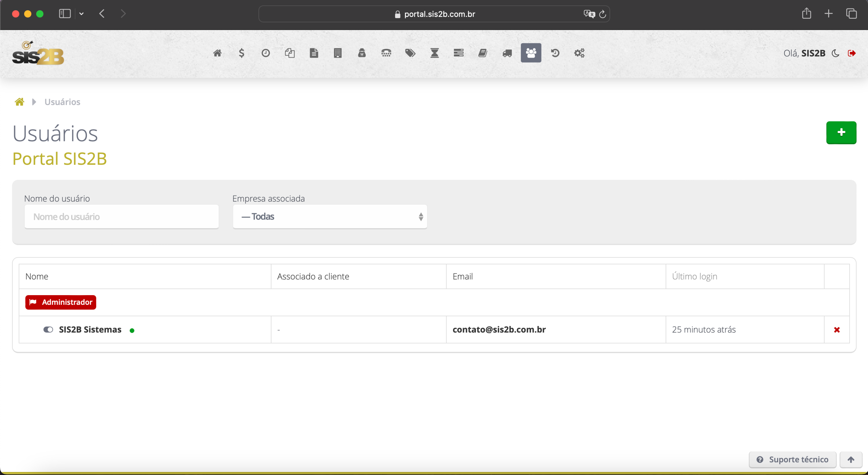This screenshot has width=868, height=475.
Task: Click the delivery truck icon
Action: pos(507,53)
